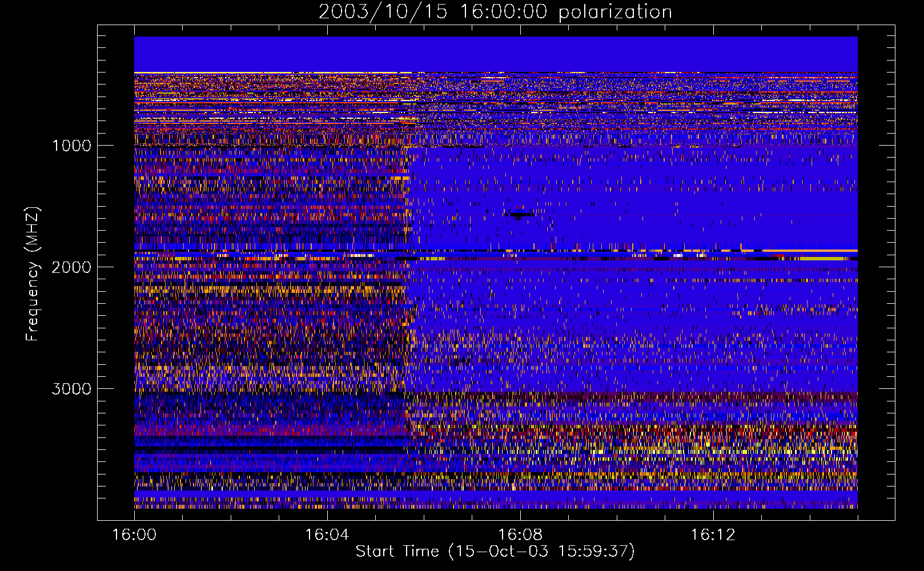Screen dimensions: 924x571
Task: Click the "2000" frequency tick label
Action: tap(71, 267)
